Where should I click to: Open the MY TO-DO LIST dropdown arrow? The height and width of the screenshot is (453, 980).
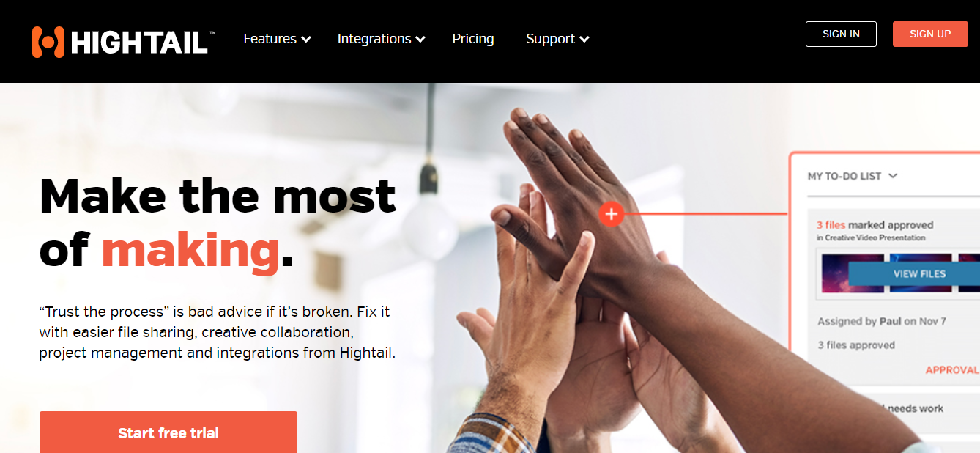click(893, 176)
